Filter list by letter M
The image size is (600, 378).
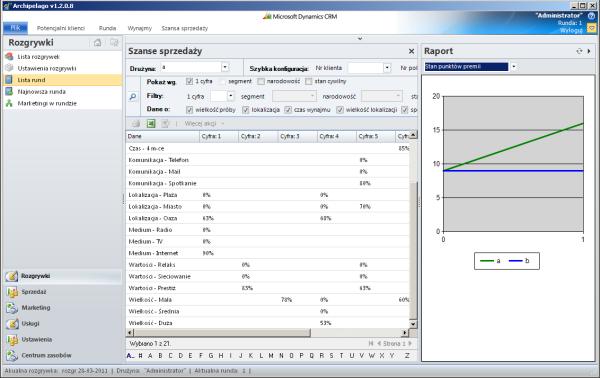271,356
